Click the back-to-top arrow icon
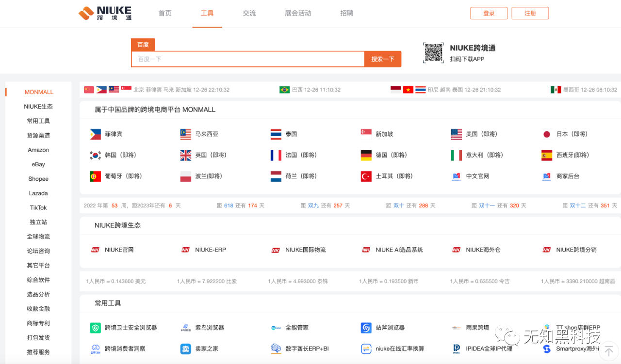The height and width of the screenshot is (364, 621). tap(609, 350)
